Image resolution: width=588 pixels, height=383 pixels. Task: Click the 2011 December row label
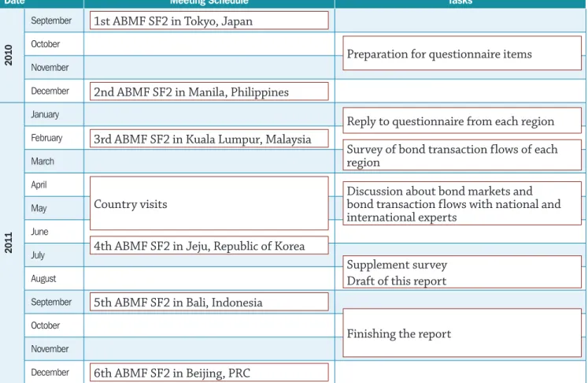coord(50,373)
